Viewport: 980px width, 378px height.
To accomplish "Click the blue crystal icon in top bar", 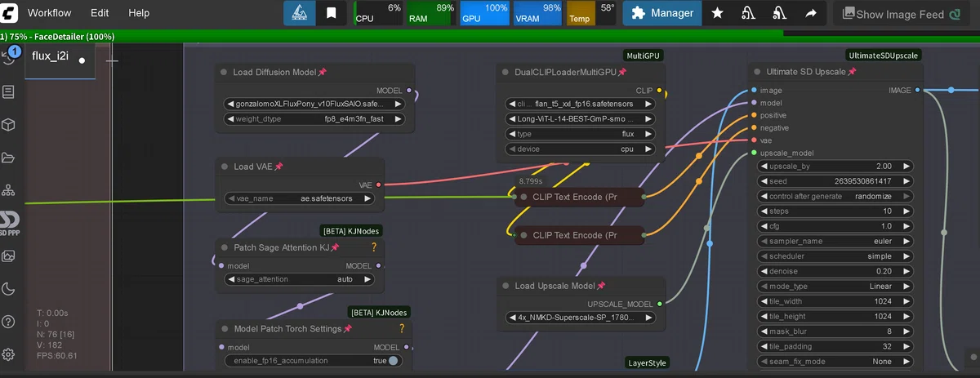I will (300, 13).
